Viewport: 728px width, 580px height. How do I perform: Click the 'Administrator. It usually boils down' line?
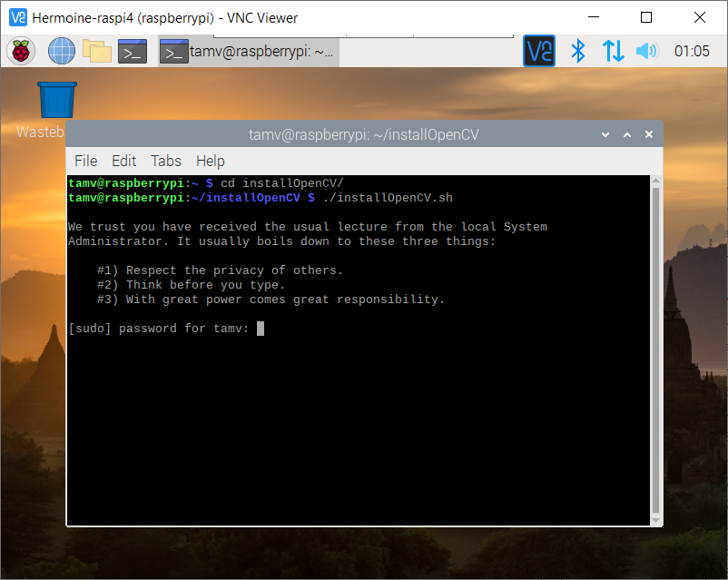[x=281, y=241]
